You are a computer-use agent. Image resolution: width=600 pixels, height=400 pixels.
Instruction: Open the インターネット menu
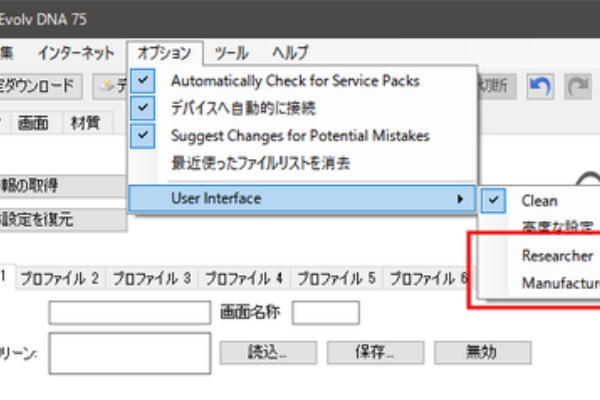click(x=76, y=52)
